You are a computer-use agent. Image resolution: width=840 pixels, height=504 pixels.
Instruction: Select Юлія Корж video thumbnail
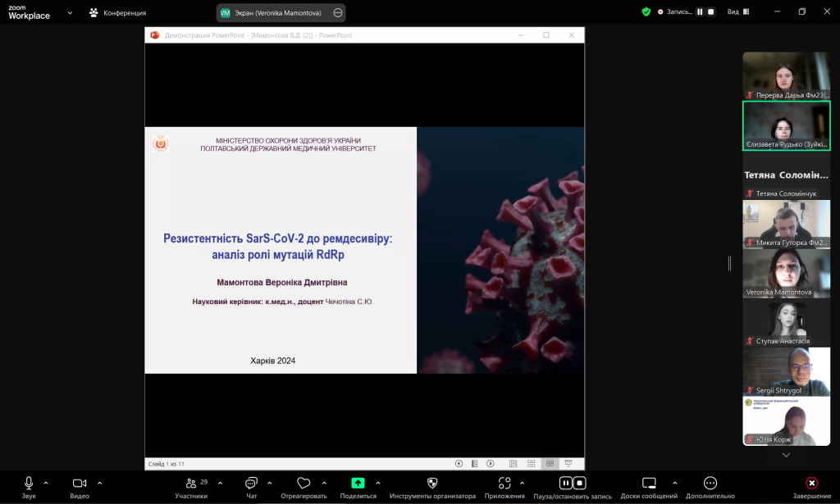[x=787, y=421]
